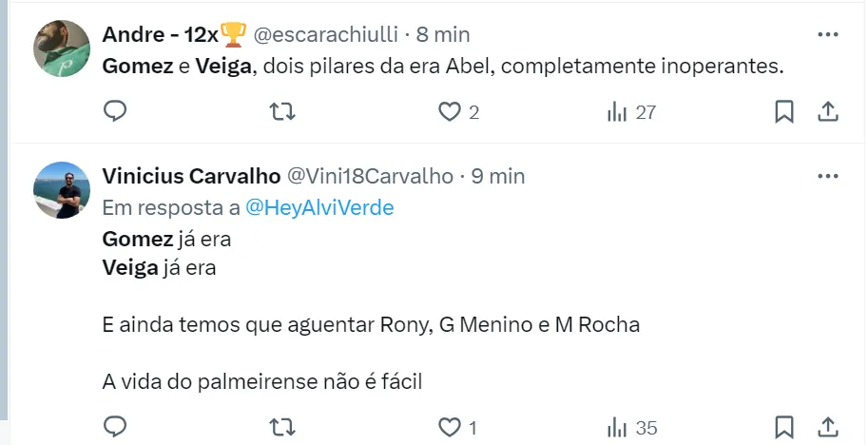Bookmark Andre's tweet
The height and width of the screenshot is (445, 868).
click(x=784, y=112)
